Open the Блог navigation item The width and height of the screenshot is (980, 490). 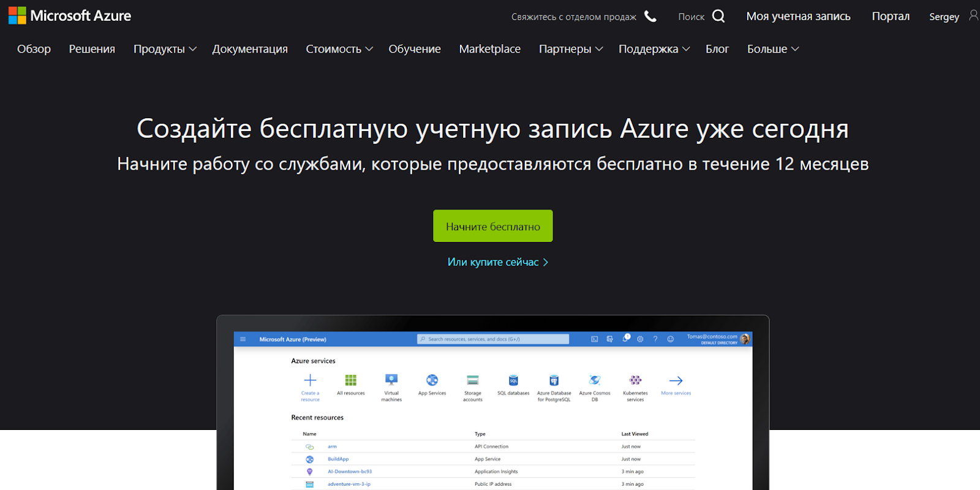pos(717,49)
